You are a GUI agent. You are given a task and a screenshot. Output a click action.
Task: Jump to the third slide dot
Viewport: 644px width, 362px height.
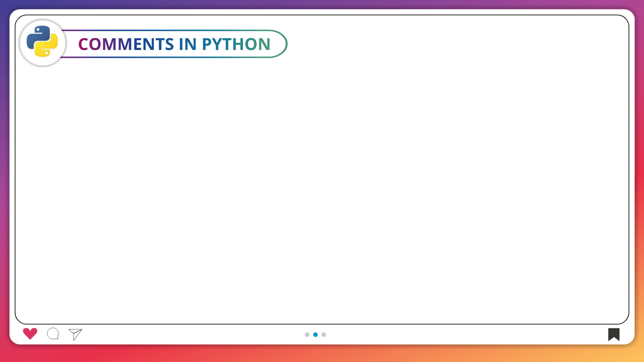[x=324, y=334]
